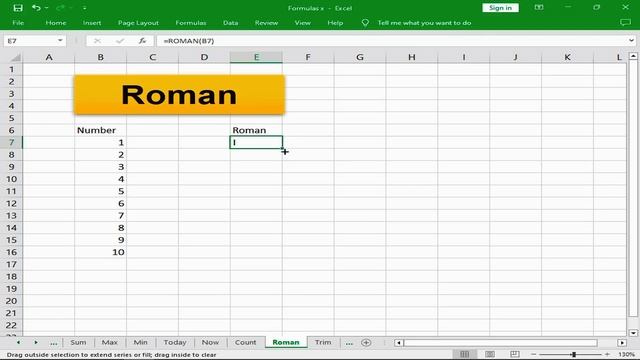Screen dimensions: 640x360
Task: Select the cell with number 1
Action: click(x=100, y=142)
